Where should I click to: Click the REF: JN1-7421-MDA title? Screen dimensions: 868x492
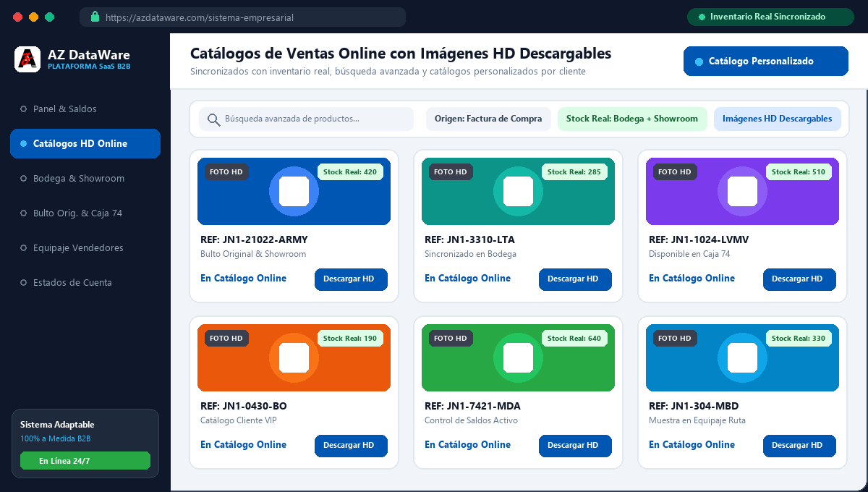(x=472, y=406)
